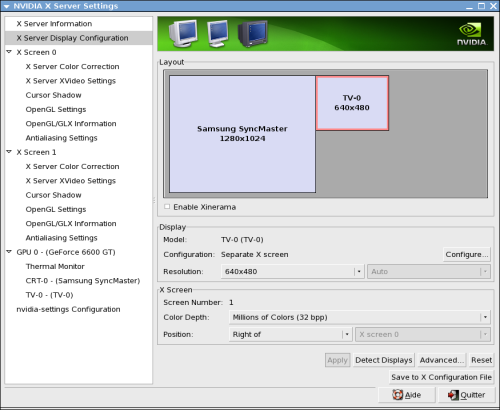Click the Configure... button
Image resolution: width=500 pixels, height=410 pixels.
tap(467, 254)
